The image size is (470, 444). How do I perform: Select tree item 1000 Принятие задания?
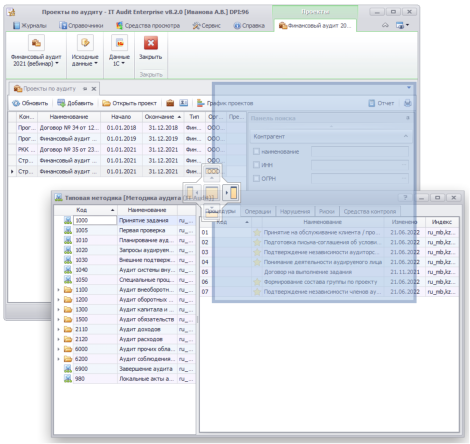[x=125, y=220]
